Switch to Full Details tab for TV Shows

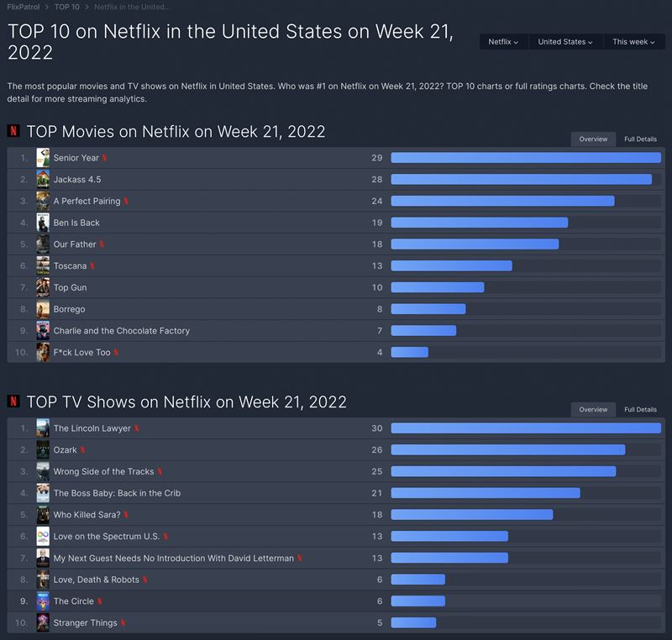(x=640, y=410)
